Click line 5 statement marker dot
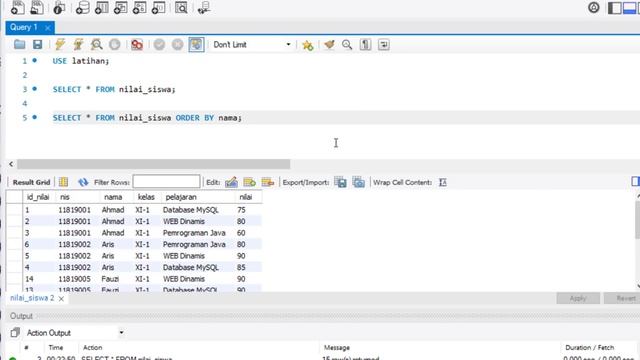This screenshot has height=360, width=640. (35, 117)
